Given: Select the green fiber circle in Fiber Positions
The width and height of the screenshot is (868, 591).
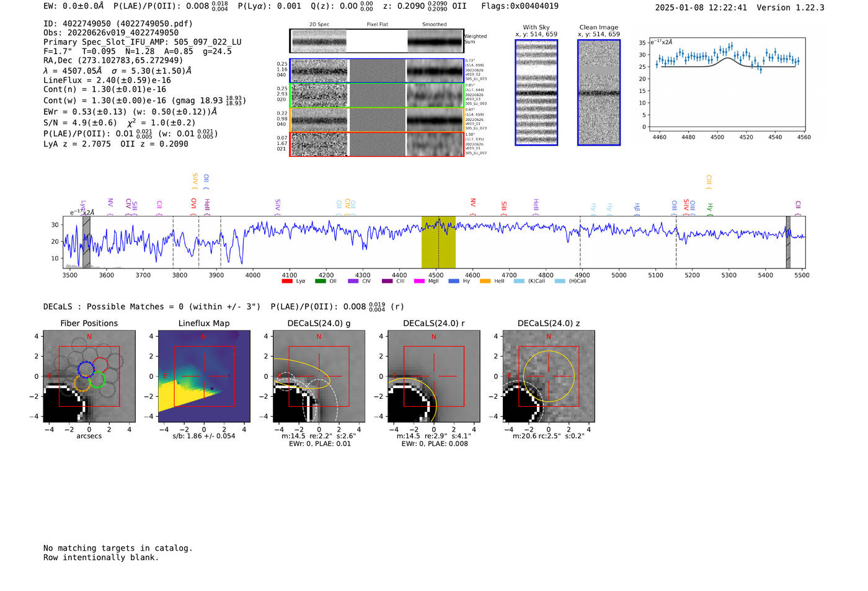Looking at the screenshot, I should point(97,380).
